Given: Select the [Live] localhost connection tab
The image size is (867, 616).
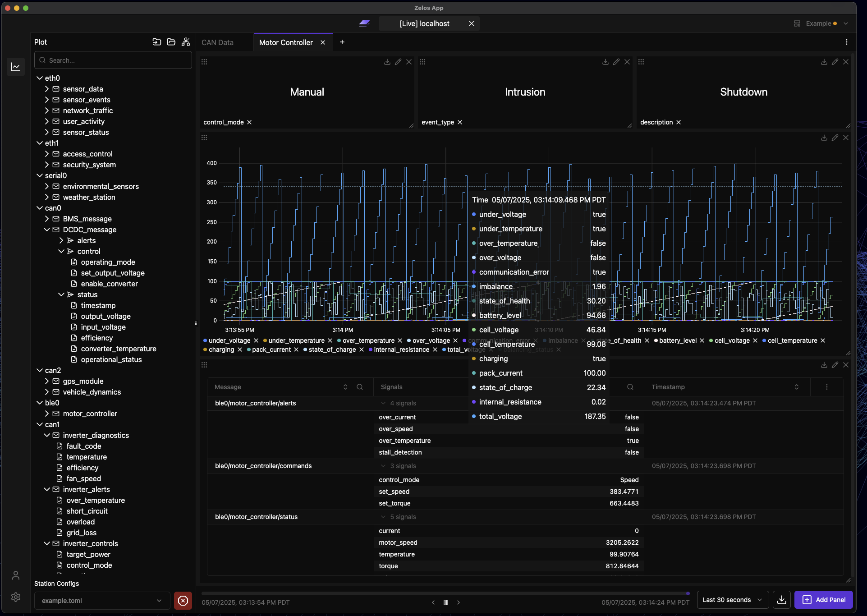Looking at the screenshot, I should tap(424, 23).
